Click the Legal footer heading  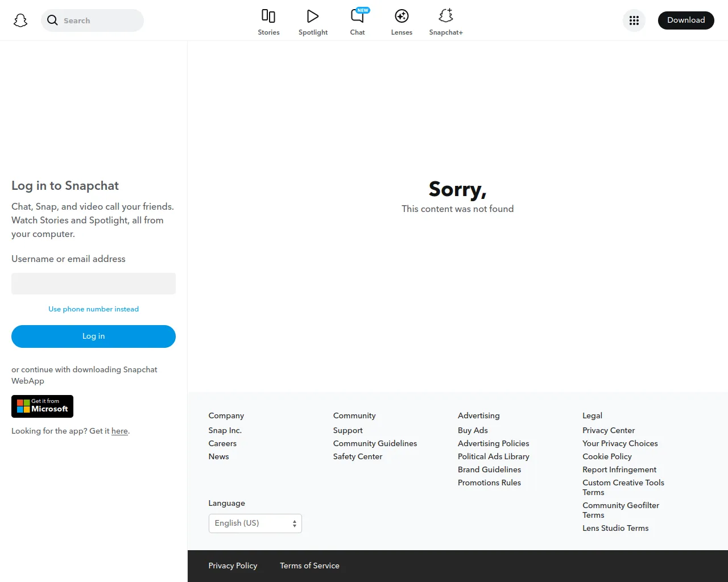(592, 416)
